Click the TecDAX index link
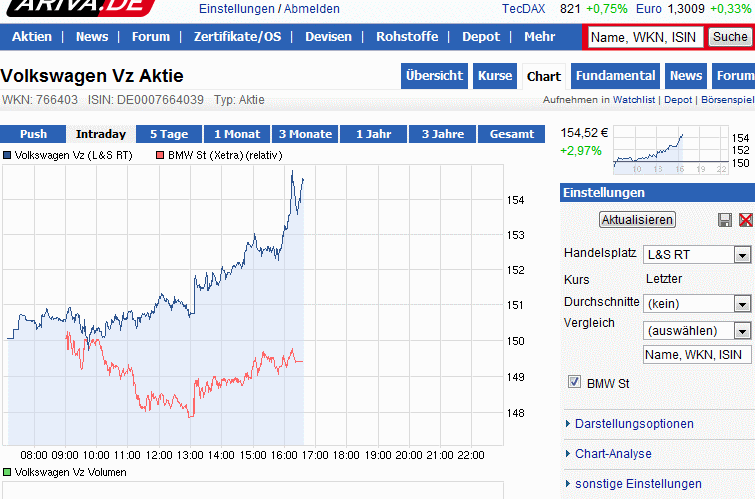The width and height of the screenshot is (755, 499). (523, 9)
